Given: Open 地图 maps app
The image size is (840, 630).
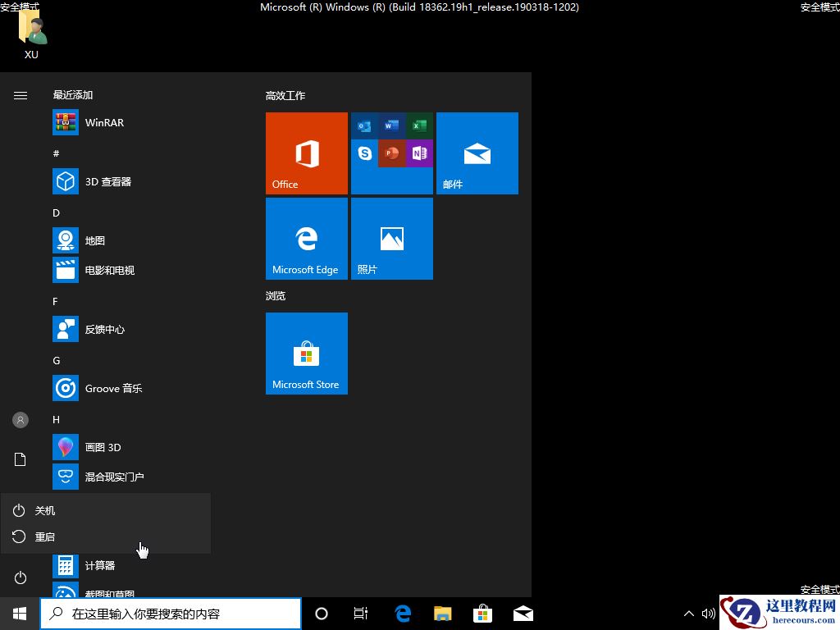Looking at the screenshot, I should pos(94,241).
